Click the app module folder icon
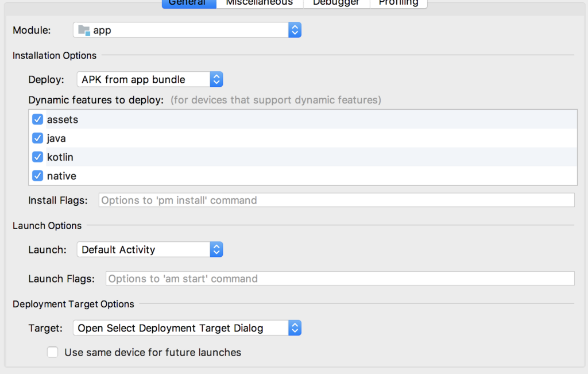 pyautogui.click(x=84, y=30)
